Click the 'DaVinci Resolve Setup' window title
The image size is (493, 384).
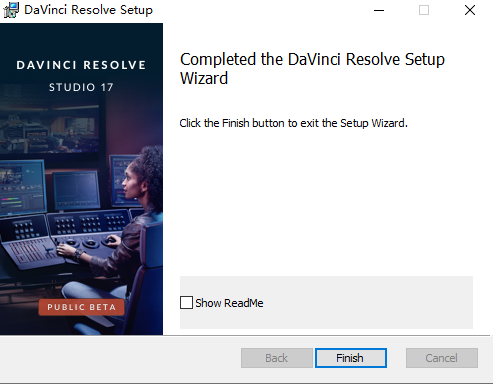[x=88, y=10]
